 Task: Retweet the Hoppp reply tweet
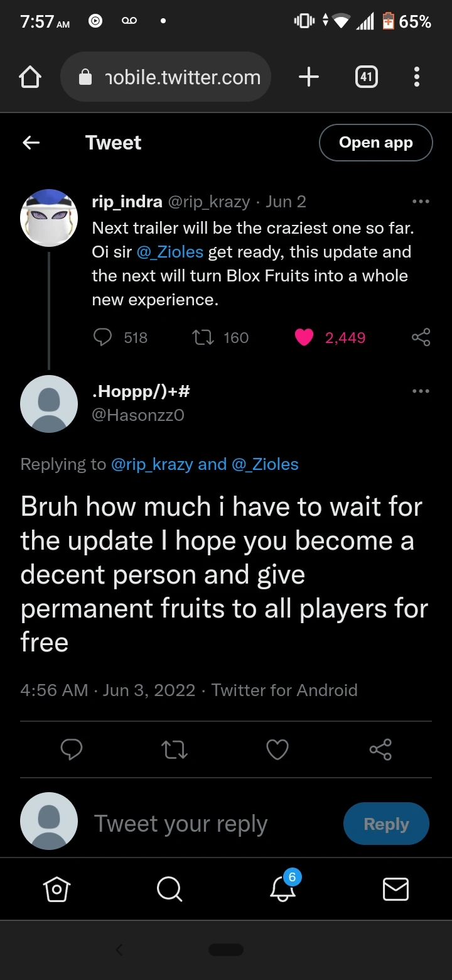pos(175,749)
